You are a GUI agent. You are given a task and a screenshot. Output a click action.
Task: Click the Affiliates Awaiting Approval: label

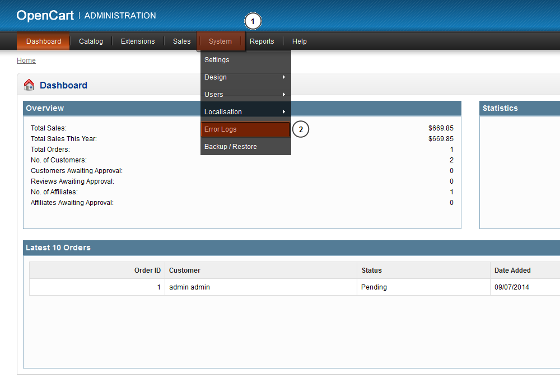pyautogui.click(x=72, y=202)
